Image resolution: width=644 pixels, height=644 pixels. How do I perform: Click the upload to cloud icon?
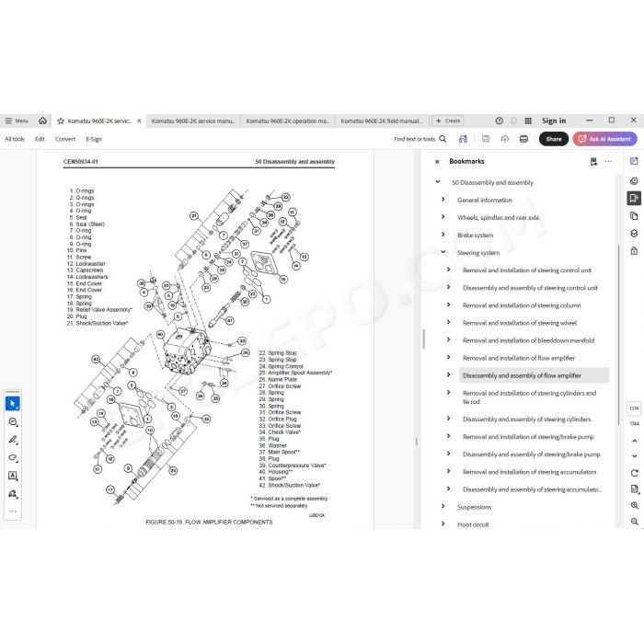coord(505,139)
